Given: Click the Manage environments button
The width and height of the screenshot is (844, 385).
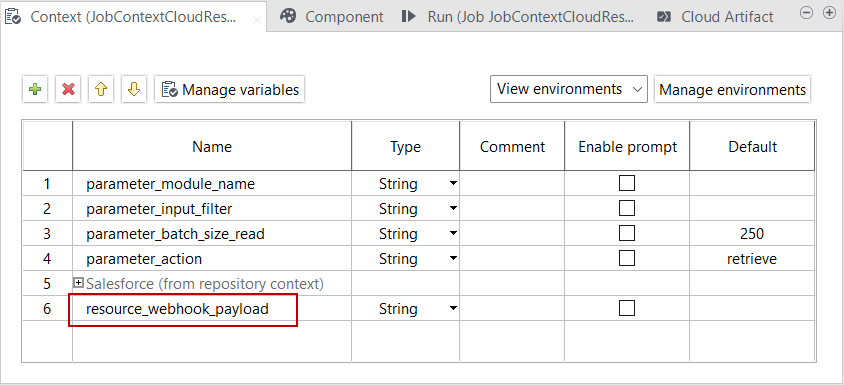Looking at the screenshot, I should point(733,89).
